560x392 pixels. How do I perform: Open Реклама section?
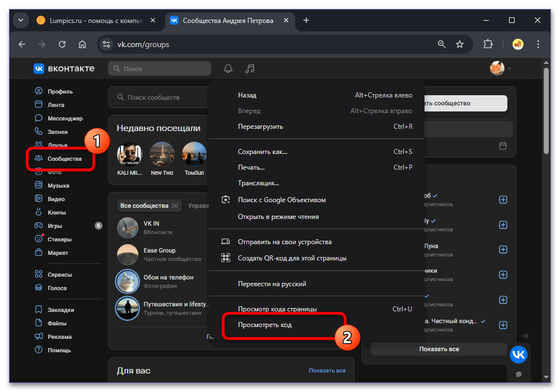[53, 337]
